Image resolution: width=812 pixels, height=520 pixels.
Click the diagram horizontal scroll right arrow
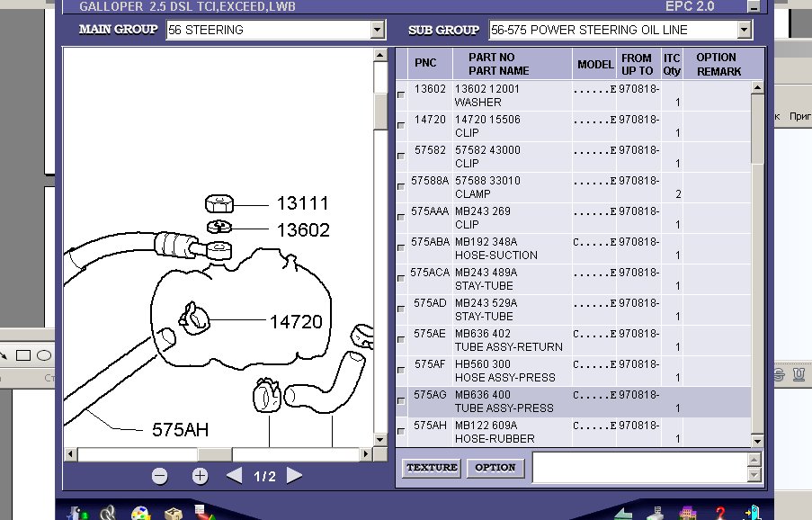[366, 454]
